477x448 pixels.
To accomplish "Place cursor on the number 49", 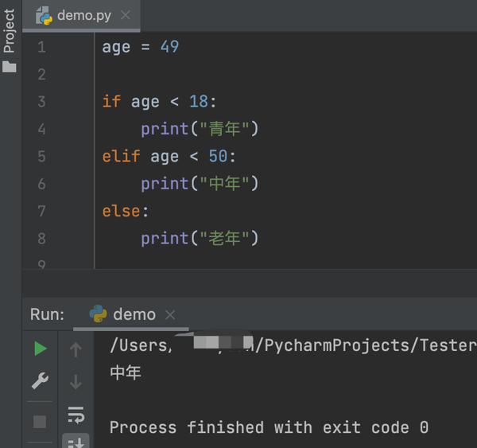I will 170,47.
